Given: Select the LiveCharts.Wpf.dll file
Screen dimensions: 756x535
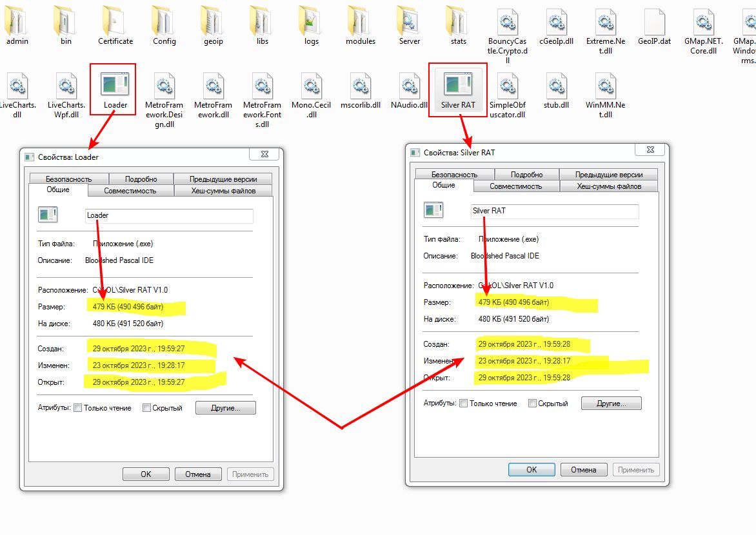Looking at the screenshot, I should point(66,94).
